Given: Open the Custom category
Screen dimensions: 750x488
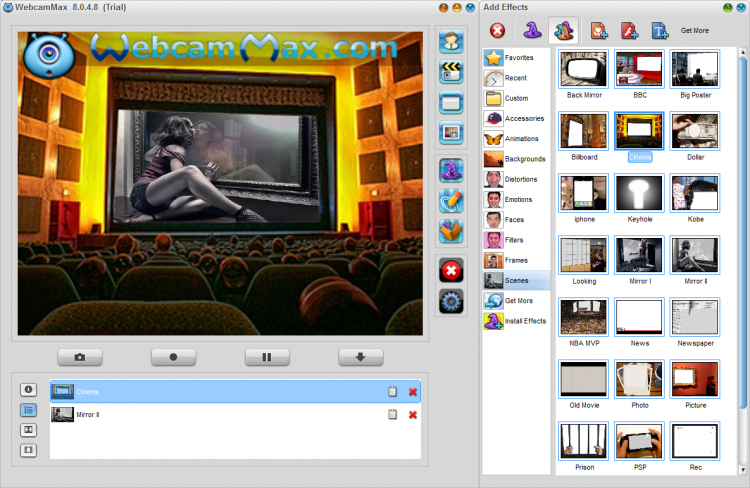Looking at the screenshot, I should 516,98.
